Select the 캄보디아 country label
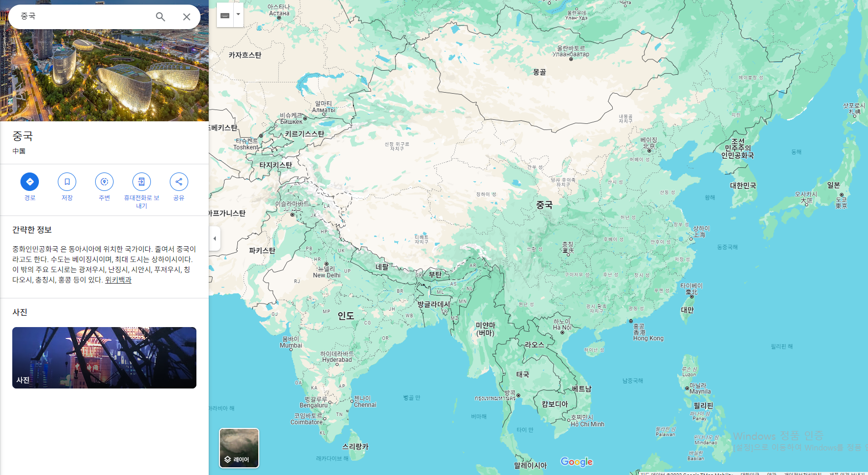Image resolution: width=868 pixels, height=475 pixels. coord(555,404)
